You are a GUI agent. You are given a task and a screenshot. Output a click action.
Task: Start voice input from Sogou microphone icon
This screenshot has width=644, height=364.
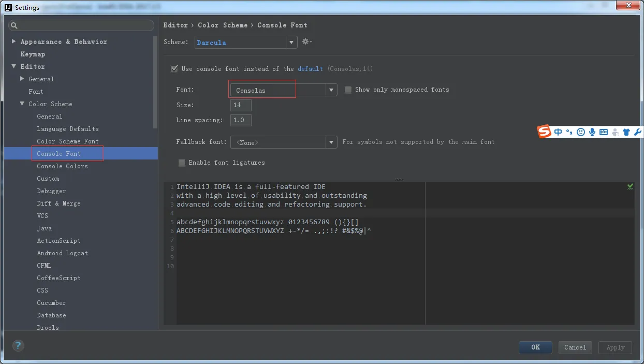pyautogui.click(x=592, y=132)
